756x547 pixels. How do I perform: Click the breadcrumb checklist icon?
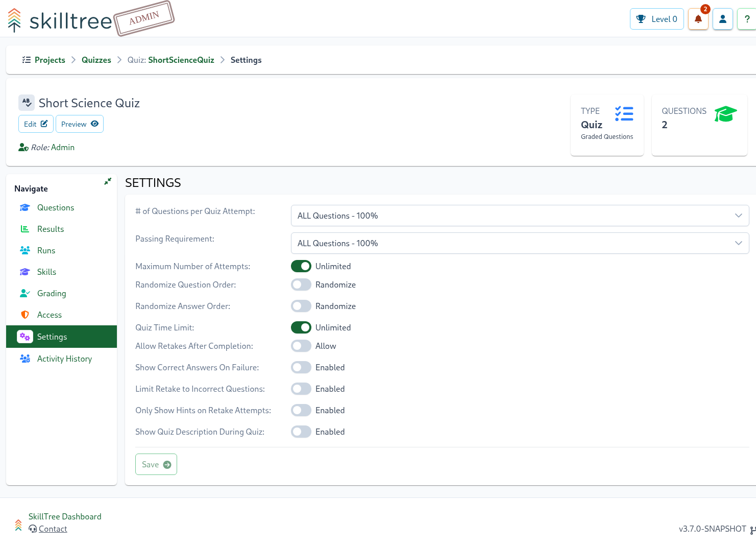(27, 60)
